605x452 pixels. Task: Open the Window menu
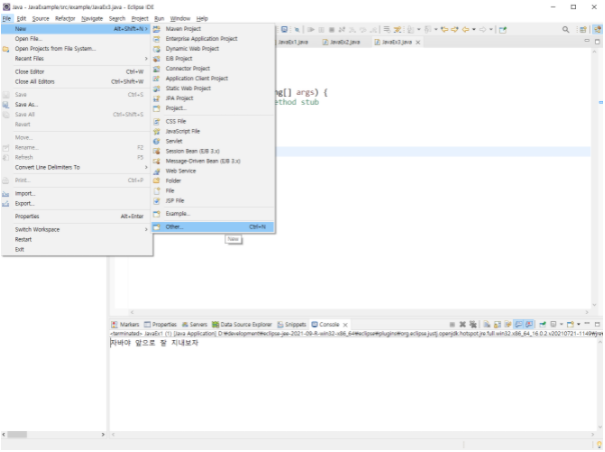tap(180, 19)
